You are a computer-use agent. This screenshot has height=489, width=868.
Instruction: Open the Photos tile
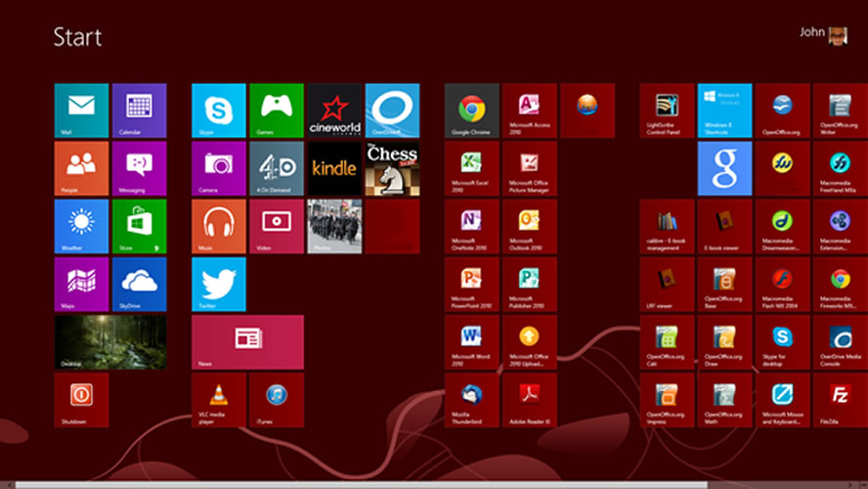coord(334,227)
